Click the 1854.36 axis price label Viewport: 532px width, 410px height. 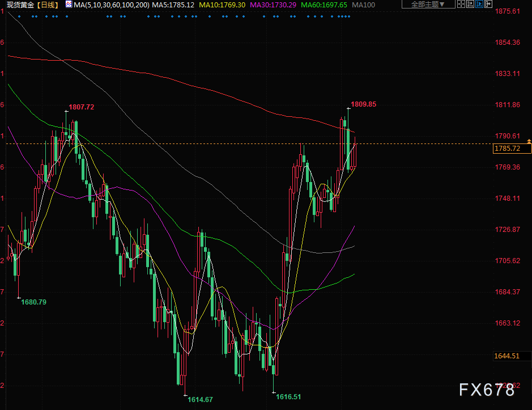tap(507, 43)
